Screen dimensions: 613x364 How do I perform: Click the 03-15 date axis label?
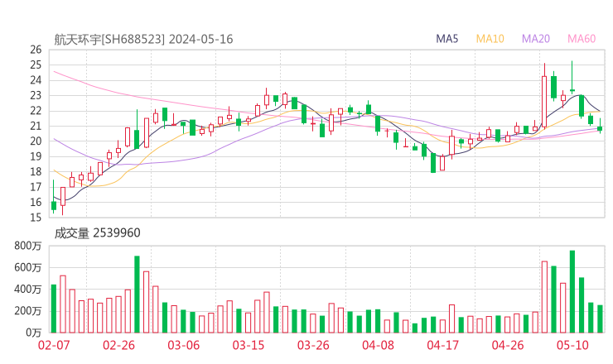pos(249,345)
